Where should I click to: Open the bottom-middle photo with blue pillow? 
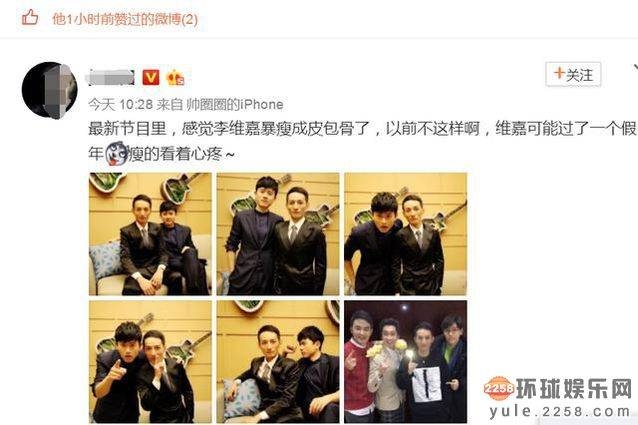278,362
